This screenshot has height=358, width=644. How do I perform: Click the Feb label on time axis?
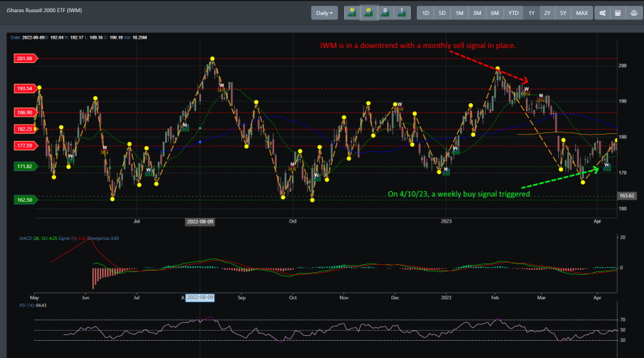[x=495, y=298]
